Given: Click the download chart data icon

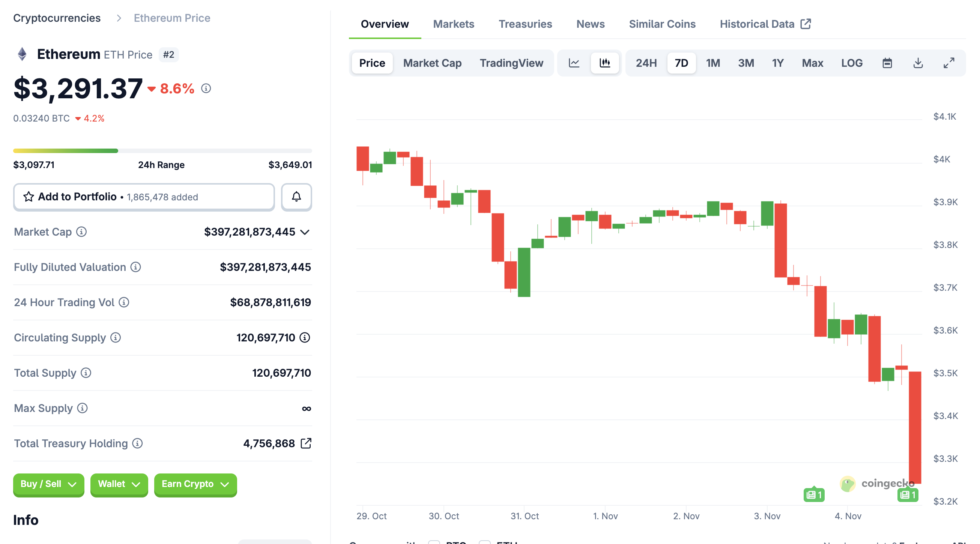Looking at the screenshot, I should pos(918,63).
